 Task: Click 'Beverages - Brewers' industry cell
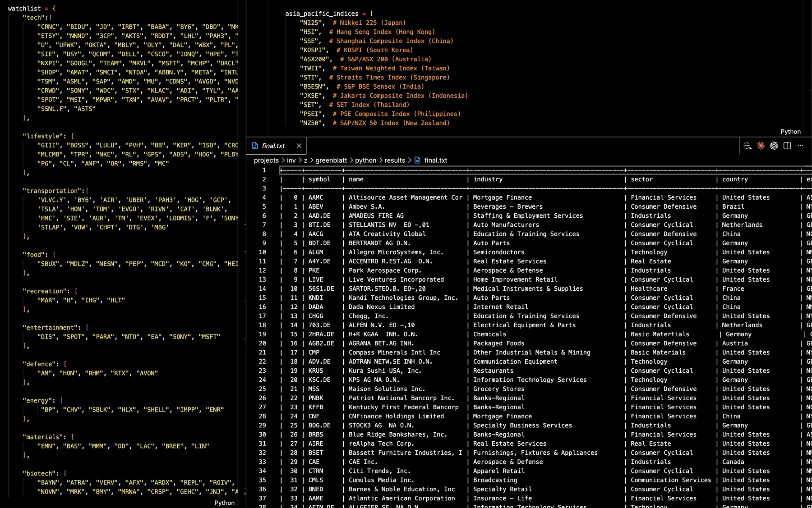pyautogui.click(x=508, y=206)
